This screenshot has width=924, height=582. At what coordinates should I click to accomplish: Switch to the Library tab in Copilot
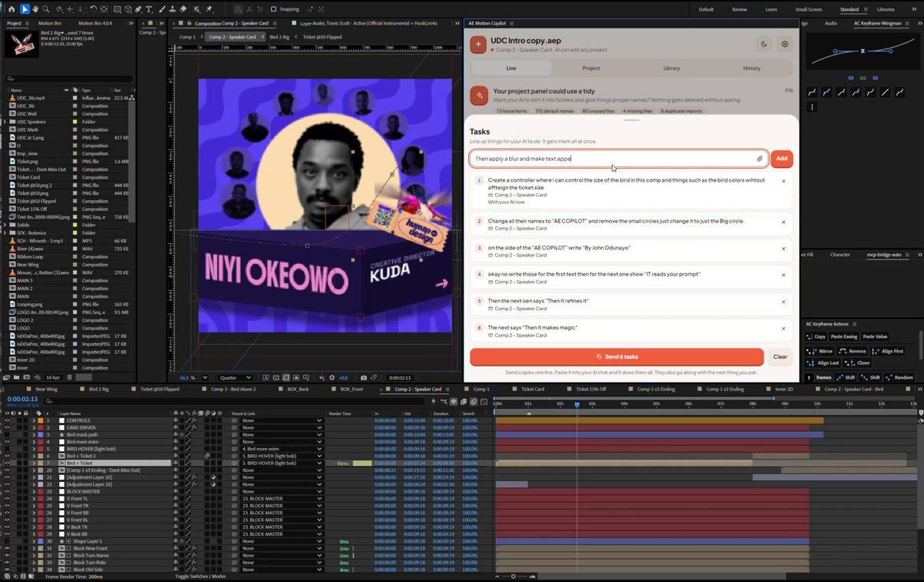pyautogui.click(x=671, y=68)
